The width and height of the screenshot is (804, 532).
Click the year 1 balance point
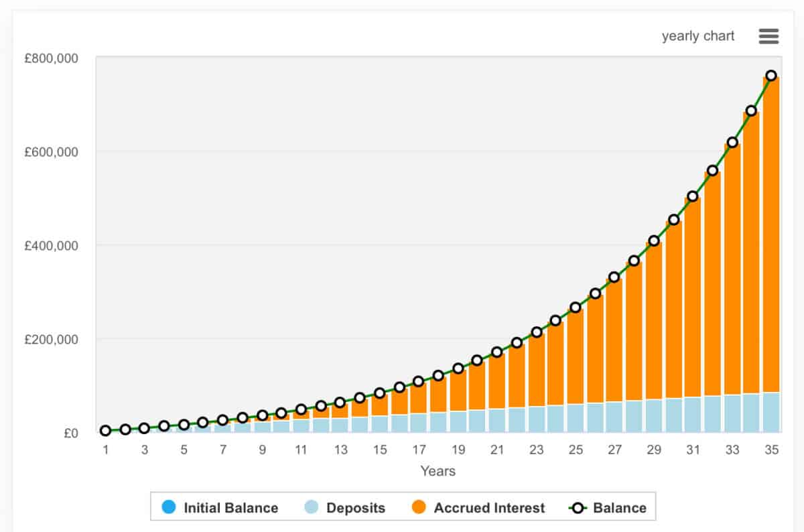coord(106,431)
